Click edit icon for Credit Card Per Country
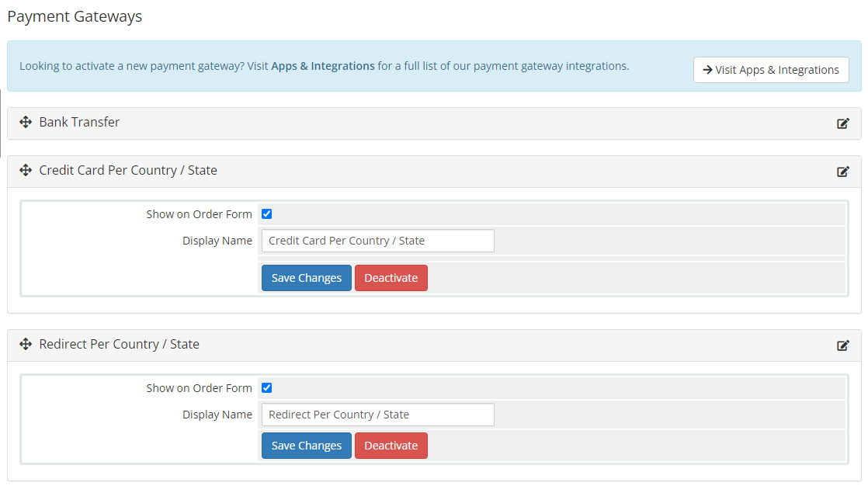The height and width of the screenshot is (486, 868). click(842, 172)
